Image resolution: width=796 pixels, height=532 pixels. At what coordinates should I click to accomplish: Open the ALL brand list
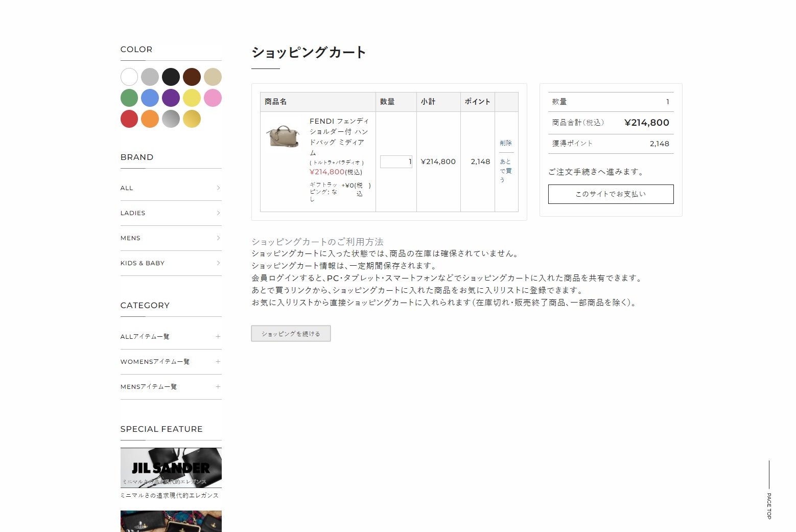tap(171, 188)
